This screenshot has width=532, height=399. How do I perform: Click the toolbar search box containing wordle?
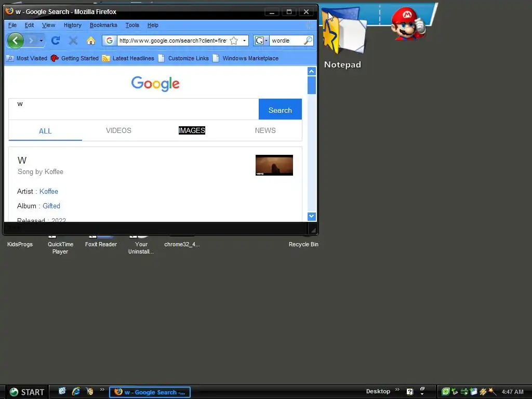(287, 41)
